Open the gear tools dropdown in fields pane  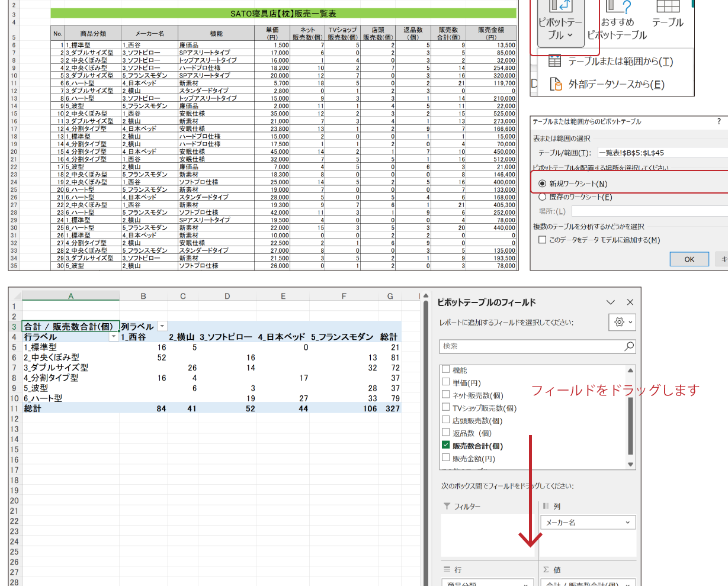[622, 322]
